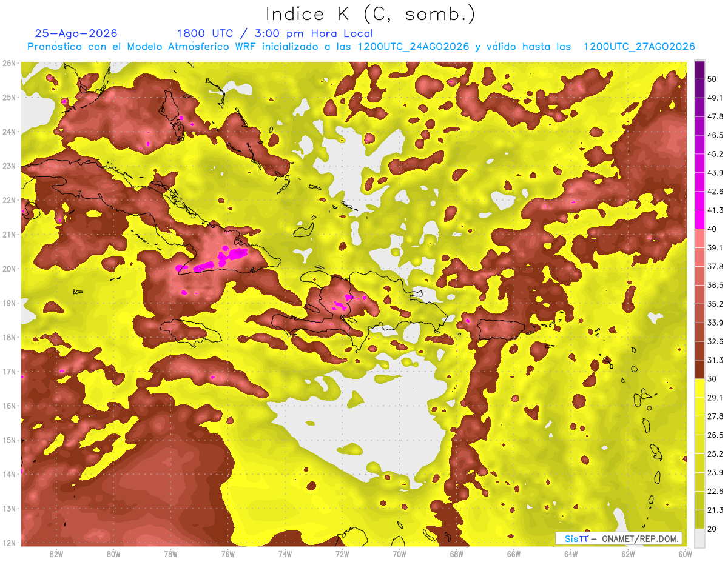This screenshot has width=728, height=562.
Task: Click the 'Indice K (C, somb.)' map title
Action: [371, 14]
